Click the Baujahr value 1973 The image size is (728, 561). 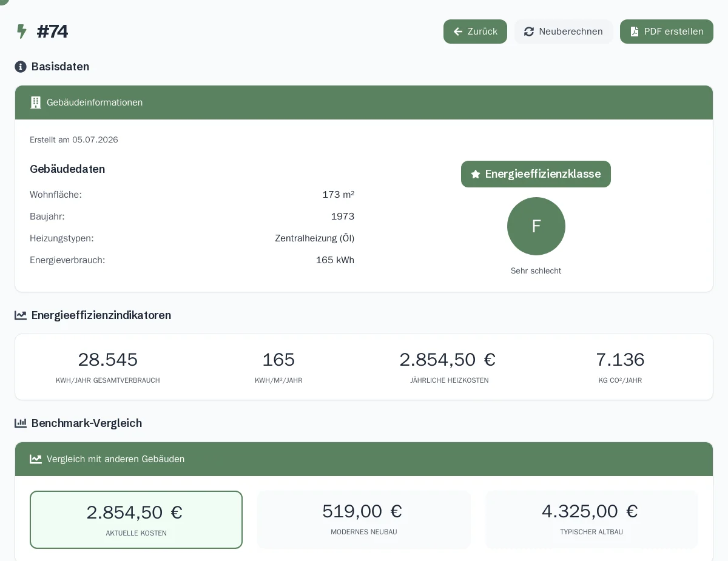(343, 217)
